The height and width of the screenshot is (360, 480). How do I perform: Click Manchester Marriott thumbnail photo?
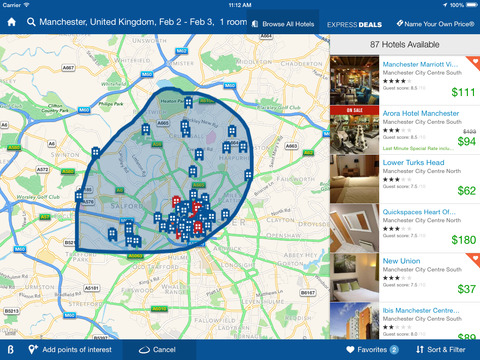(355, 80)
